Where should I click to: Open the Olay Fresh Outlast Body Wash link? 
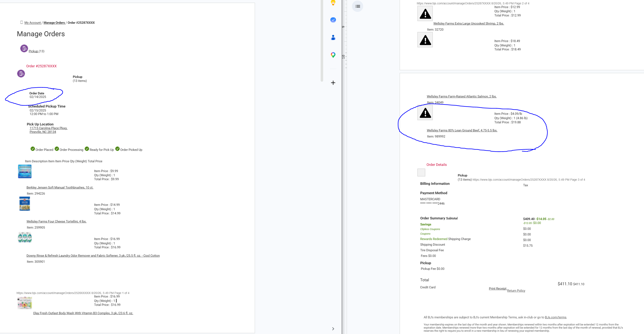click(83, 313)
